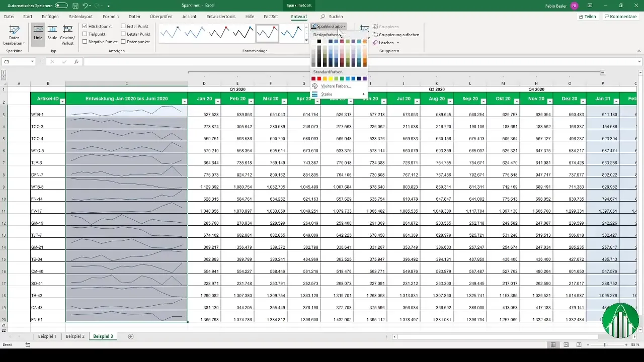Click the Kommentare button
The width and height of the screenshot is (644, 362).
(x=620, y=17)
